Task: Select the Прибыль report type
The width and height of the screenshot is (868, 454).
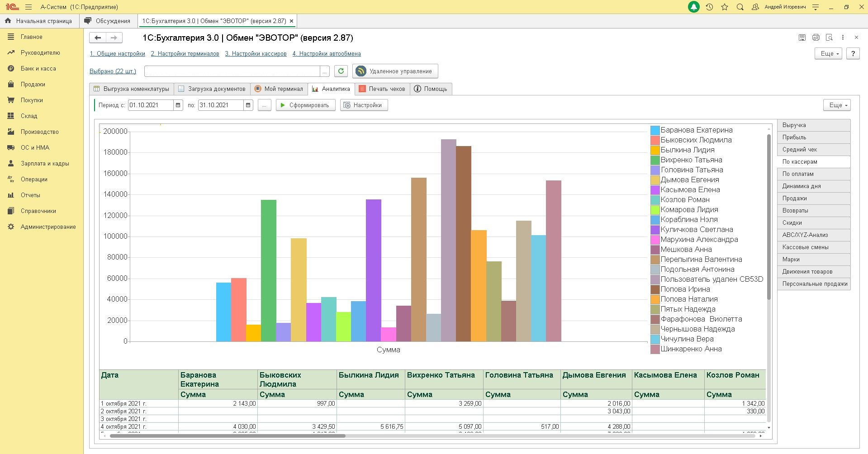Action: coord(814,137)
